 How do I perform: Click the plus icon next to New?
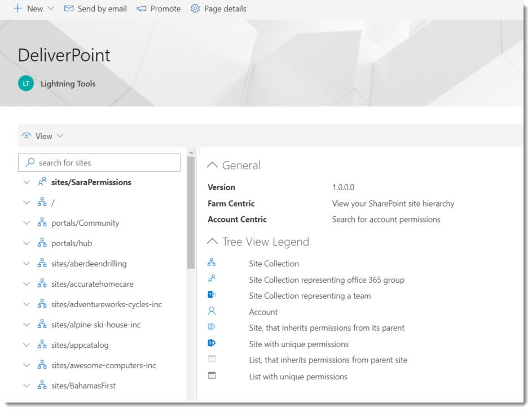click(17, 8)
